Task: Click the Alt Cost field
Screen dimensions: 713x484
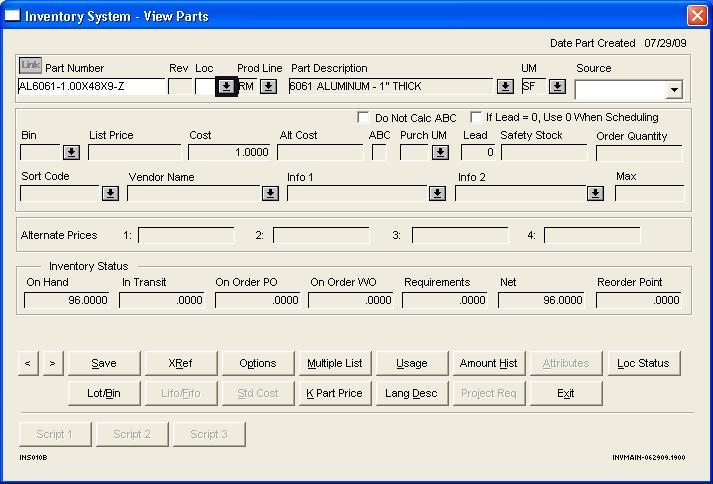Action: pyautogui.click(x=320, y=152)
